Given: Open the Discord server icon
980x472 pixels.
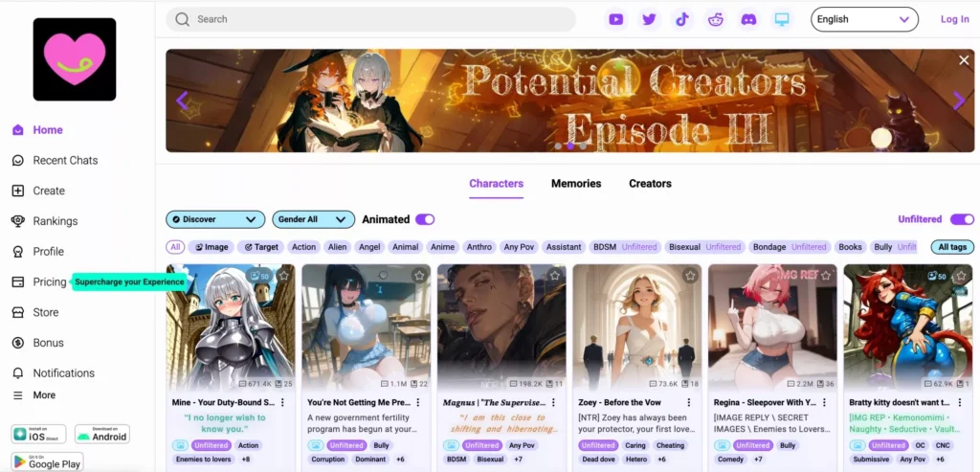Looking at the screenshot, I should coord(748,19).
